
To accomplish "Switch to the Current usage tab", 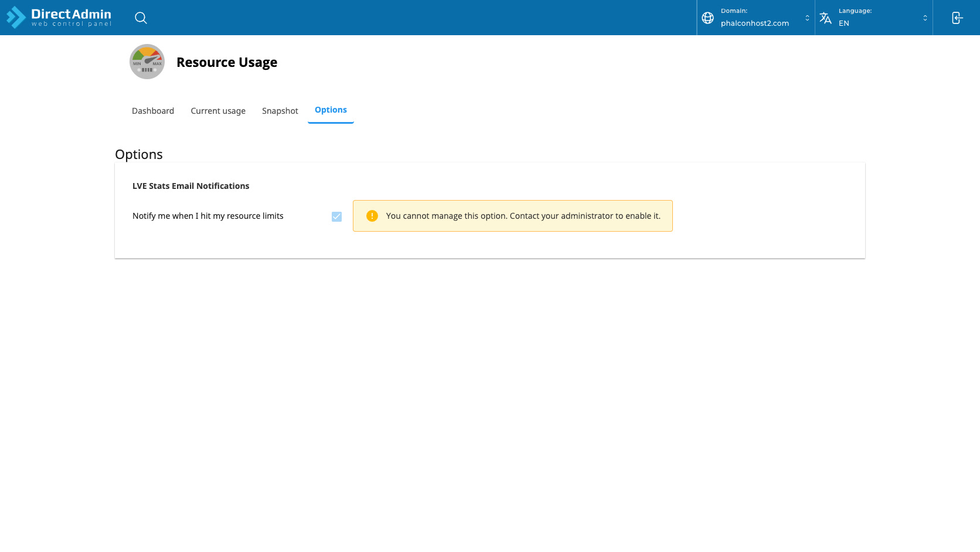I will [x=218, y=111].
